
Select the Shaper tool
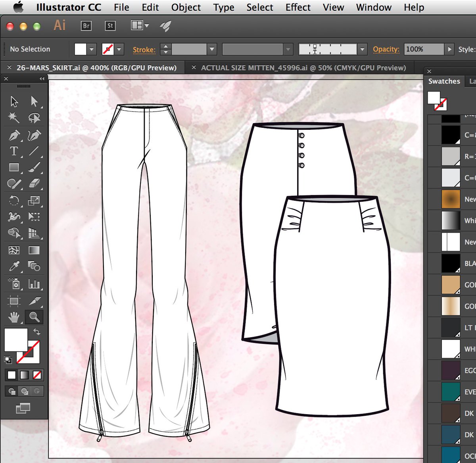coord(14,183)
